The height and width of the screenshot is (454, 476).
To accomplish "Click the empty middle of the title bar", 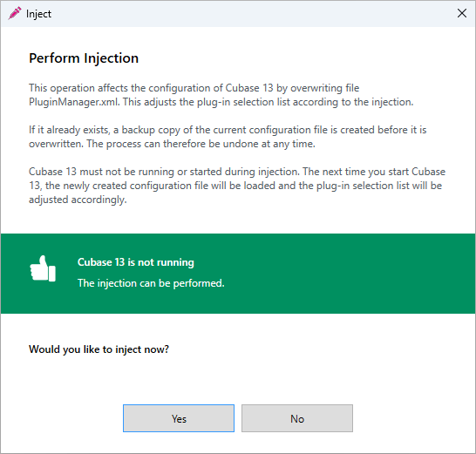I will coord(243,14).
